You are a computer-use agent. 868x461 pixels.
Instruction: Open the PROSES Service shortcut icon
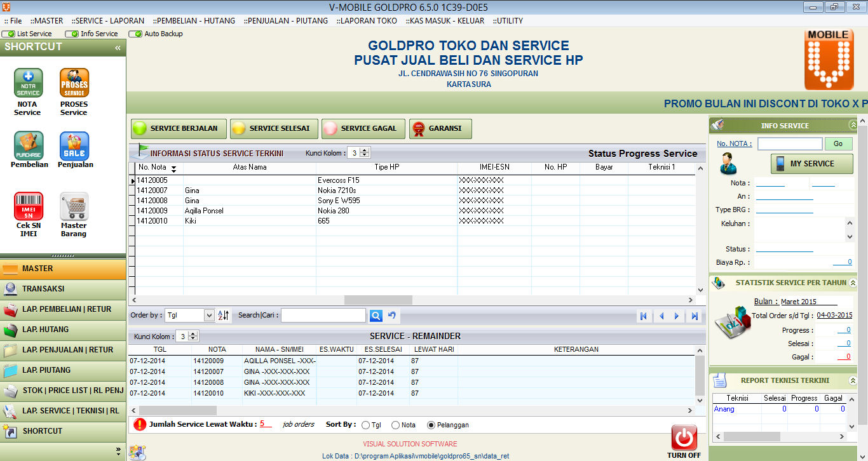click(x=74, y=83)
